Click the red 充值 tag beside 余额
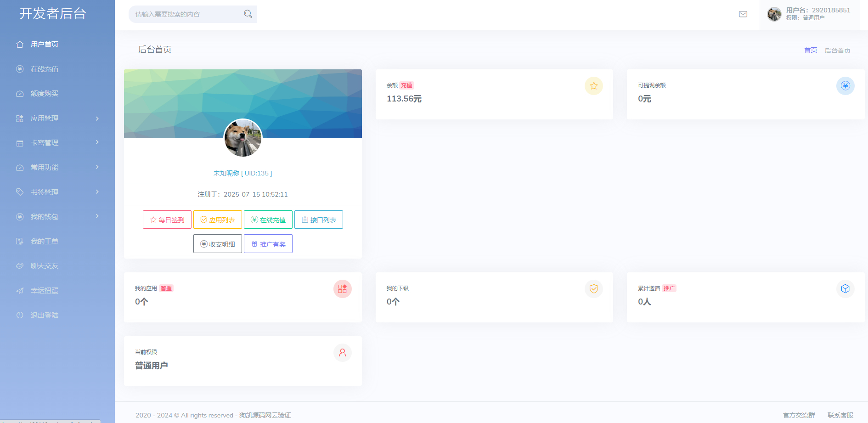 tap(406, 85)
